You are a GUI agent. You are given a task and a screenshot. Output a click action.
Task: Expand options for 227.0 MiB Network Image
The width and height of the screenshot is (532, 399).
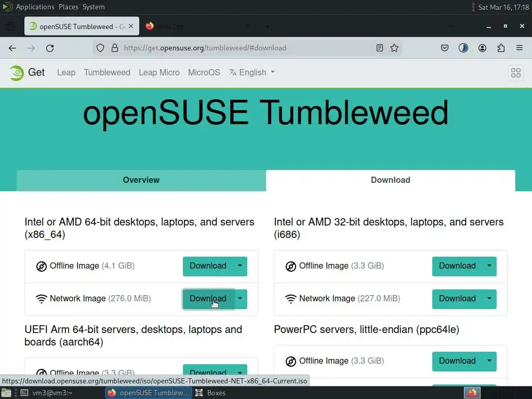[489, 299]
